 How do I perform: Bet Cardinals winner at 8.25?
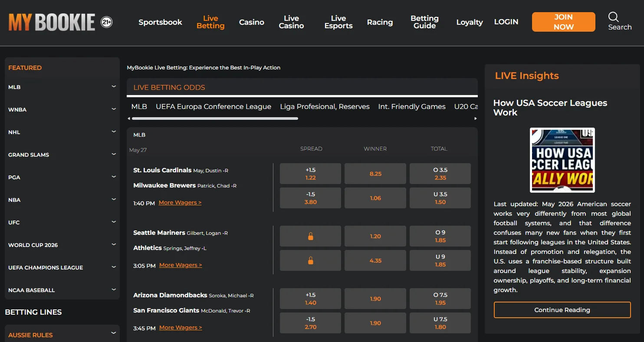[375, 174]
